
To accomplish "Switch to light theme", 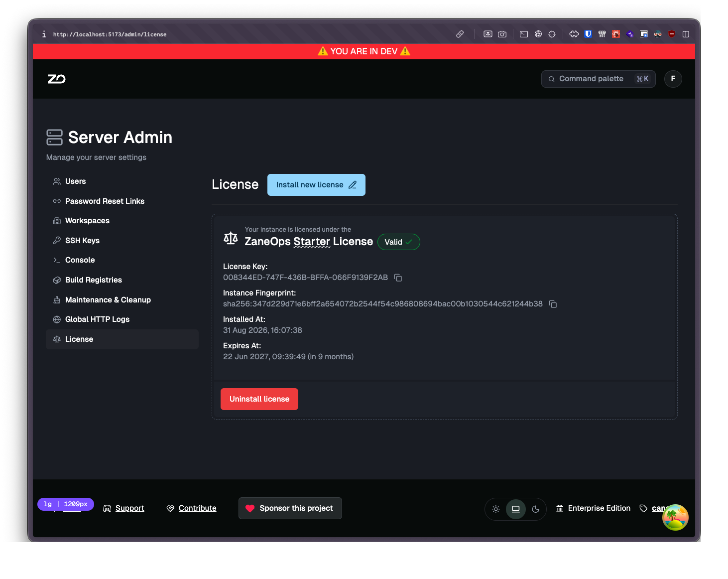I will pos(496,509).
